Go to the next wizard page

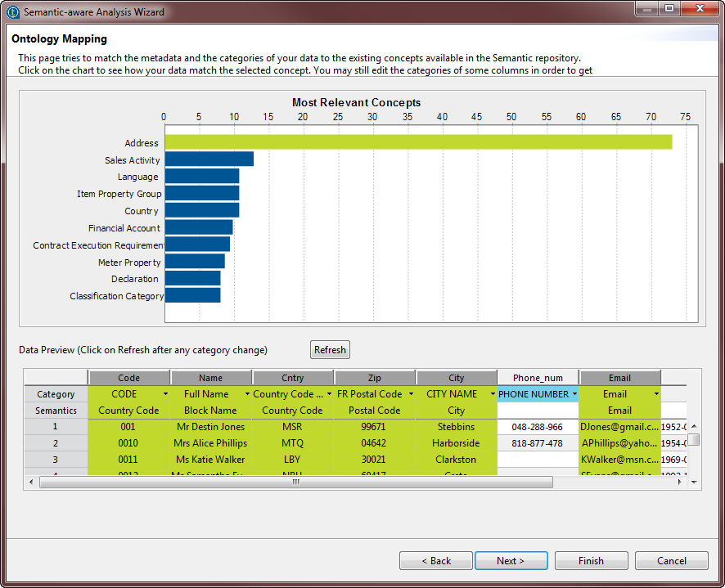pos(511,561)
